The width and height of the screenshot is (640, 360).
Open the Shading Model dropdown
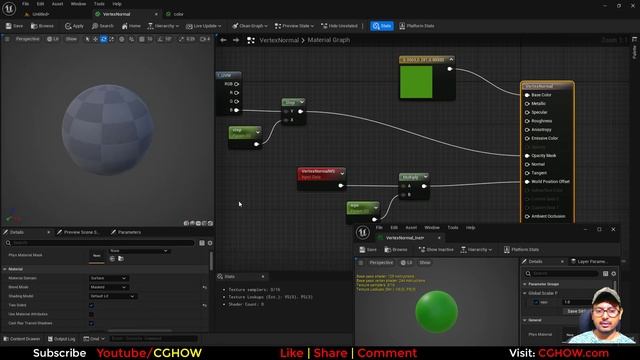113,296
